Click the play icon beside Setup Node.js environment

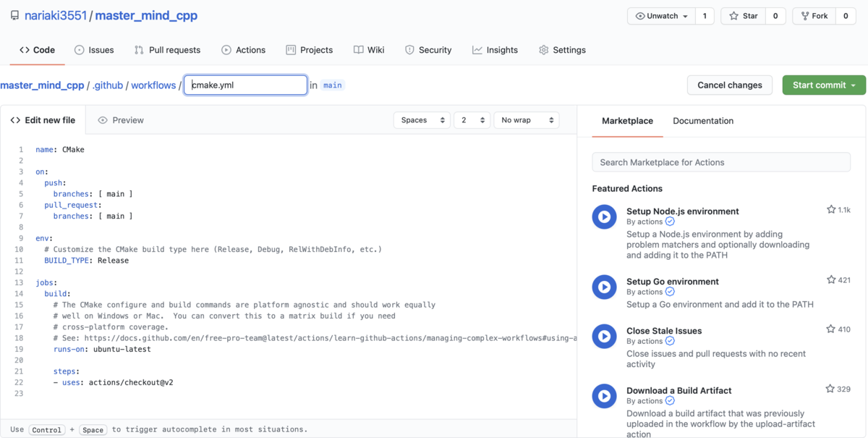tap(604, 216)
